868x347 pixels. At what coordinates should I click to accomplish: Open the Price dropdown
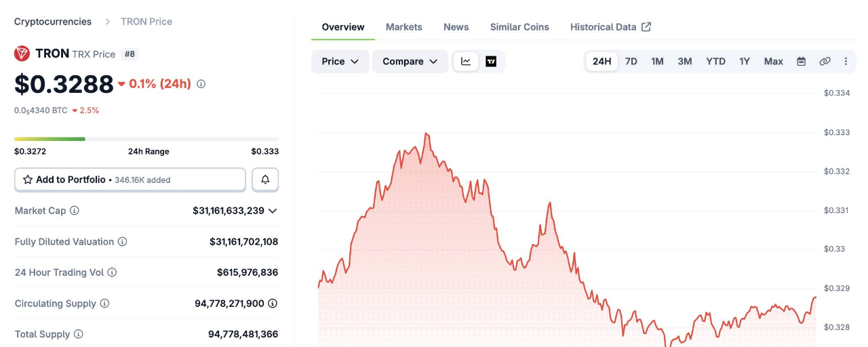pyautogui.click(x=340, y=62)
